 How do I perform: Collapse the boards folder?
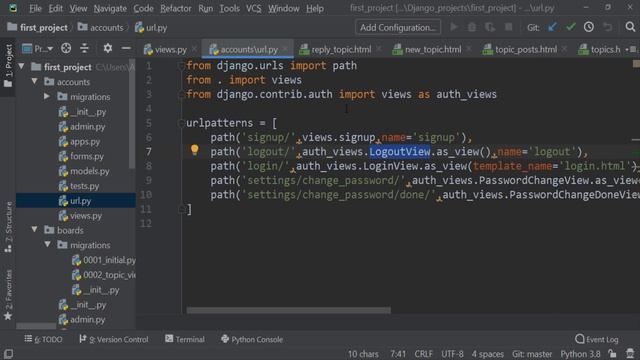click(35, 230)
